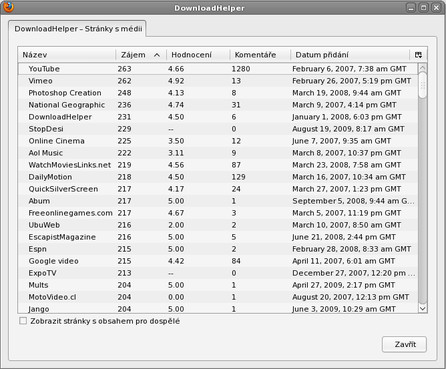The image size is (446, 369).
Task: Click the 87 comments cell for WatchMoviesLinks.net
Action: (x=236, y=165)
